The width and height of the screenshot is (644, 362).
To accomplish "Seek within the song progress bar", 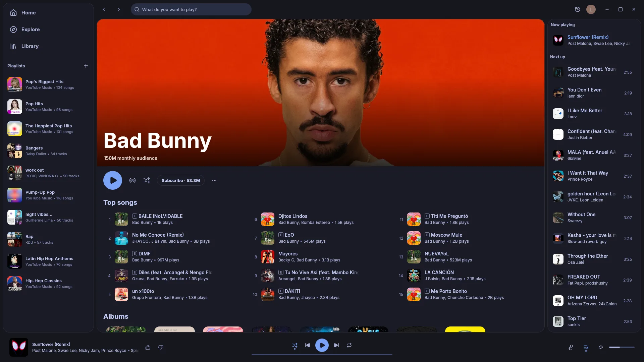I will point(322,355).
